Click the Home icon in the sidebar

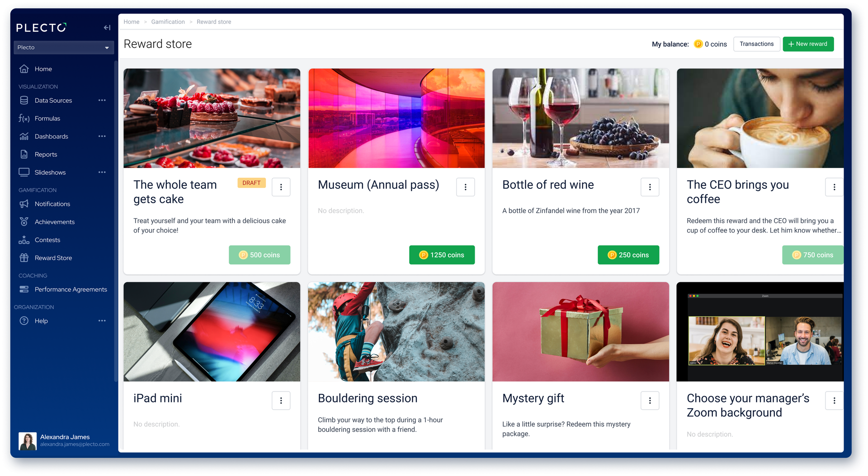tap(24, 69)
